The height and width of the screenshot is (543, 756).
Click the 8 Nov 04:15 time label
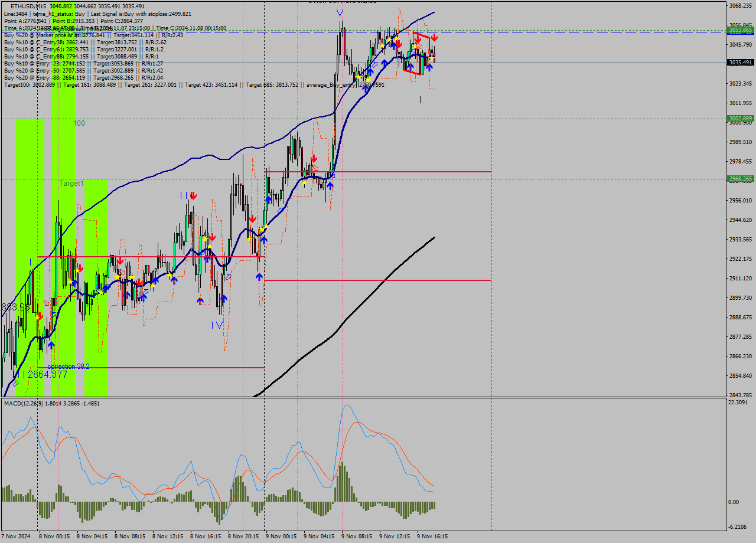click(x=92, y=537)
